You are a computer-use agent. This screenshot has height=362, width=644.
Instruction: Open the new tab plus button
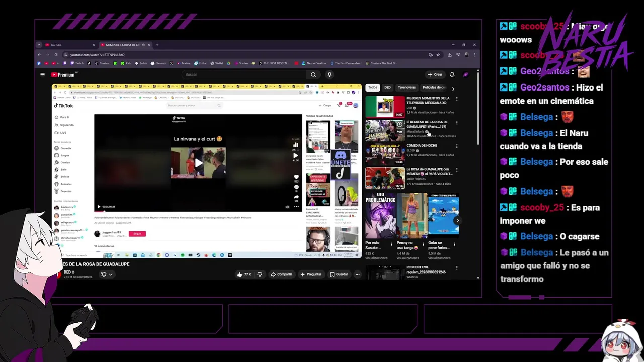(157, 45)
